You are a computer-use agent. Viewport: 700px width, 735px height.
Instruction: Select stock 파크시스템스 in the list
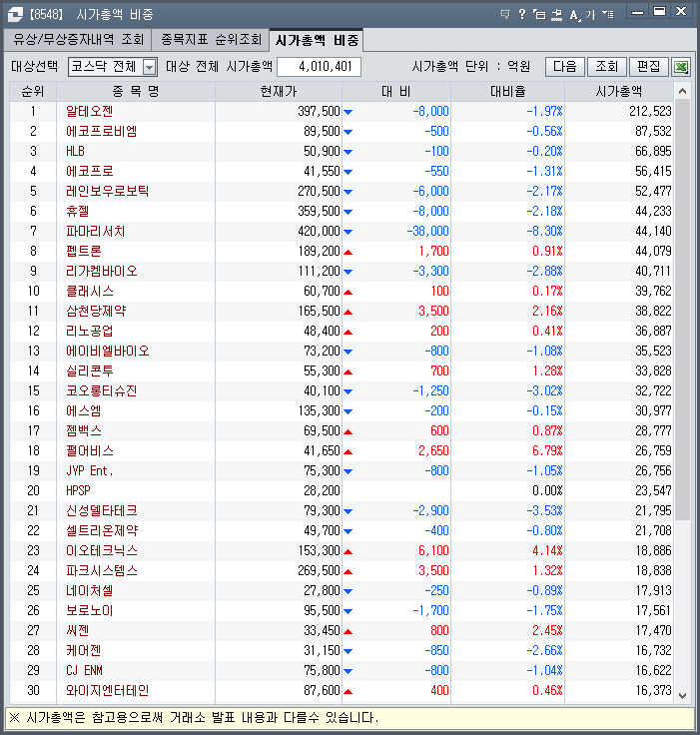[101, 571]
